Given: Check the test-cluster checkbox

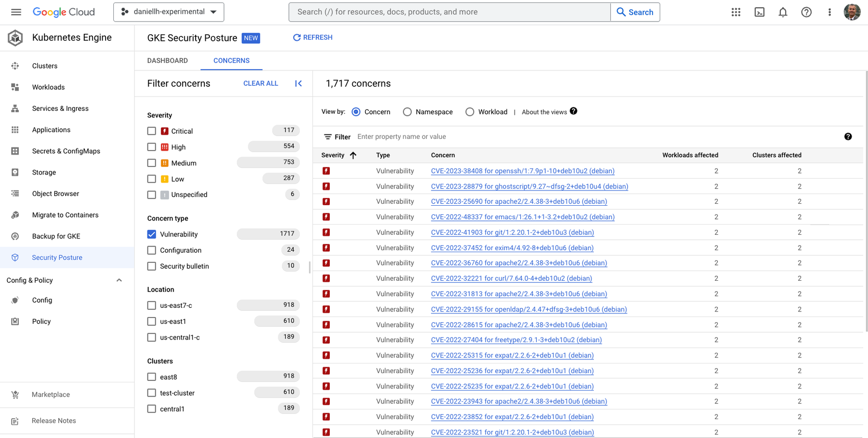Looking at the screenshot, I should click(152, 393).
